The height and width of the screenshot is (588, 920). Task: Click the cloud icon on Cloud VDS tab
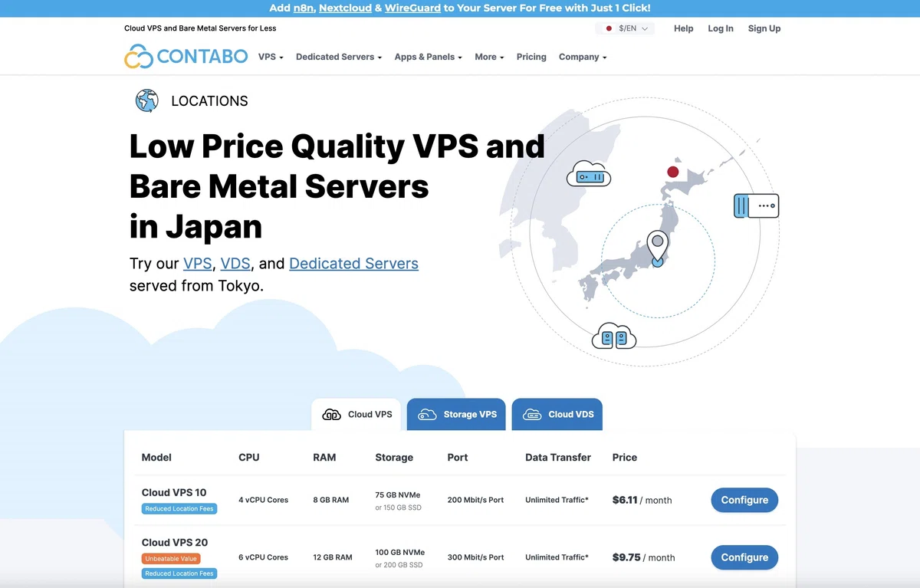pyautogui.click(x=532, y=415)
